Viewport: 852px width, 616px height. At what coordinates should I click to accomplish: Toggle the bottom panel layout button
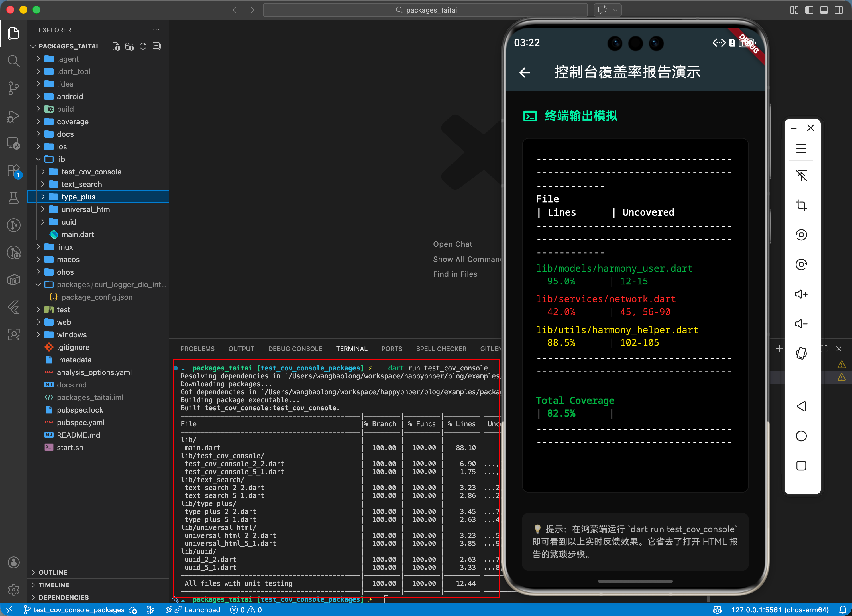pyautogui.click(x=824, y=10)
